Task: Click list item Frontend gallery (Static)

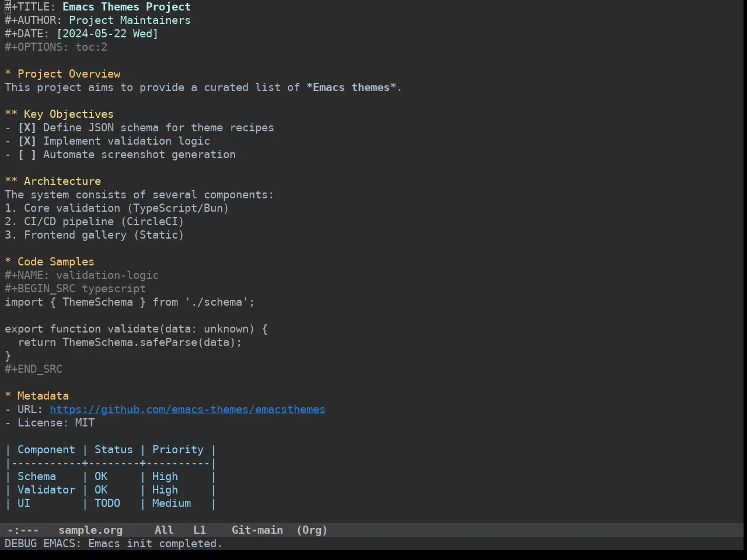Action: [94, 235]
